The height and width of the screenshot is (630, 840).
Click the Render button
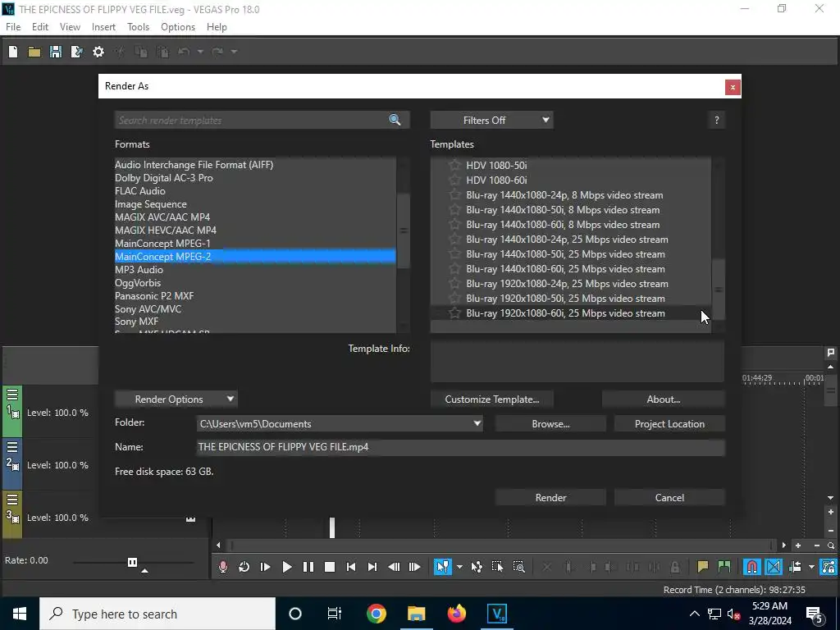coord(550,498)
